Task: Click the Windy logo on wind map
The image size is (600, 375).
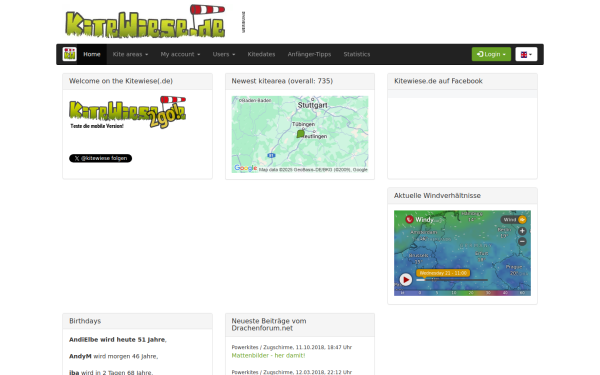Action: pos(424,220)
